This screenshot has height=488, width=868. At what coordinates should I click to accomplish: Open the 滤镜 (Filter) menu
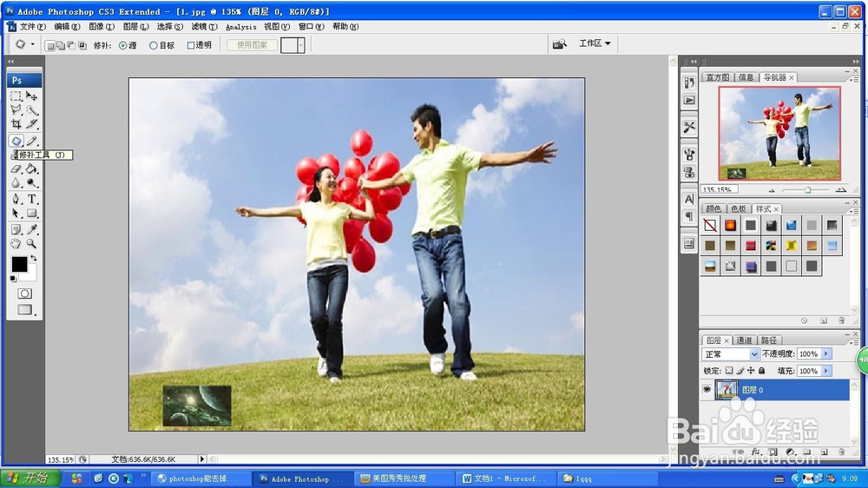pos(205,27)
